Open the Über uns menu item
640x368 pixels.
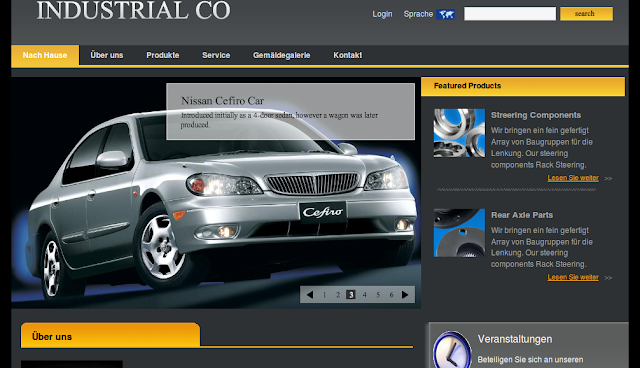(107, 55)
